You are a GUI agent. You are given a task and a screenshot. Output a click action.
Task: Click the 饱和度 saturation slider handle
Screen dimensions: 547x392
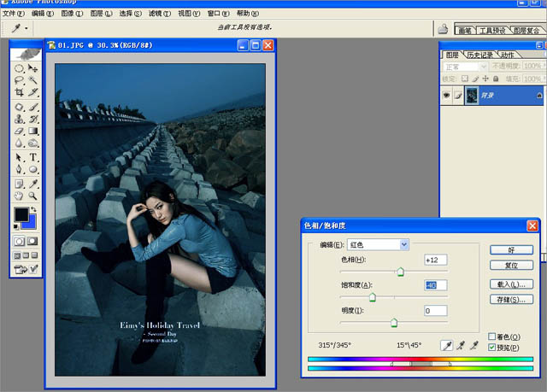coord(372,297)
